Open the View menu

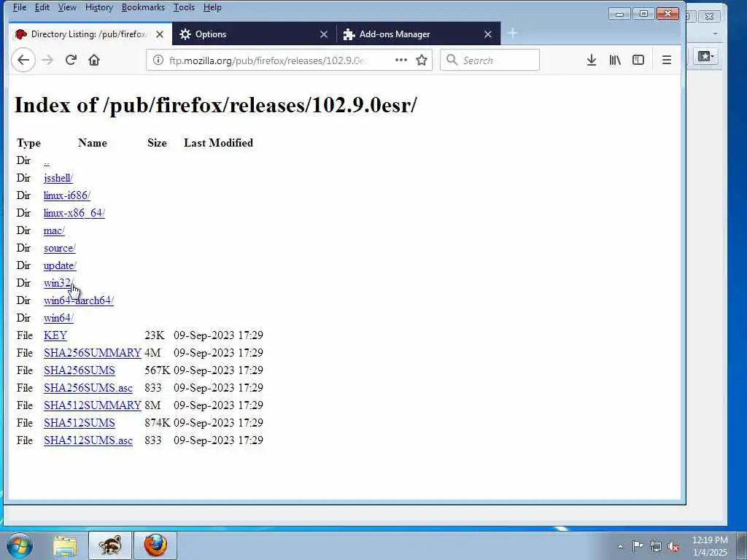67,7
